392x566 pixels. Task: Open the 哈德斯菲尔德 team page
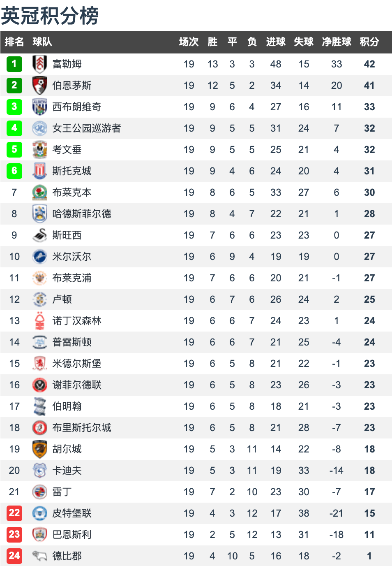(x=82, y=214)
